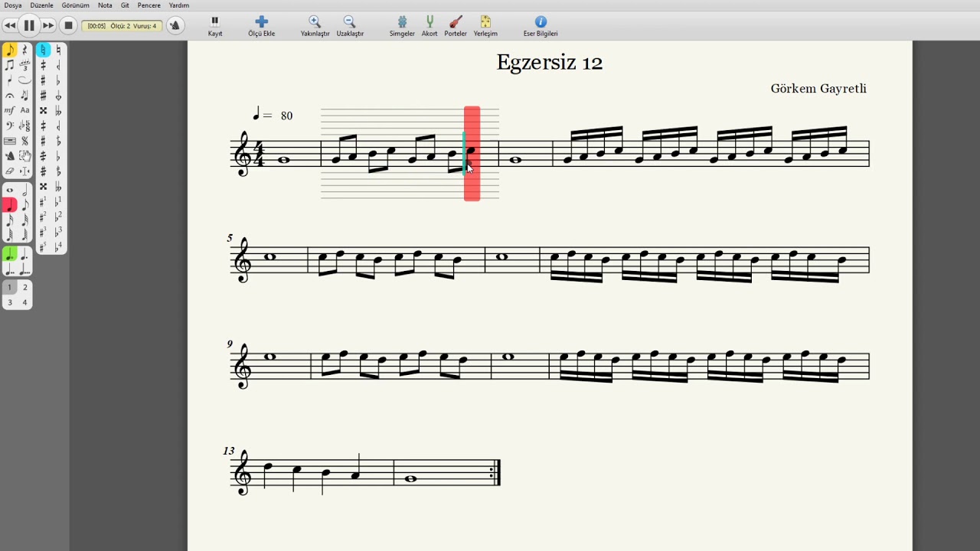Image resolution: width=980 pixels, height=551 pixels.
Task: Stop playback with the square button
Action: pos(68,25)
